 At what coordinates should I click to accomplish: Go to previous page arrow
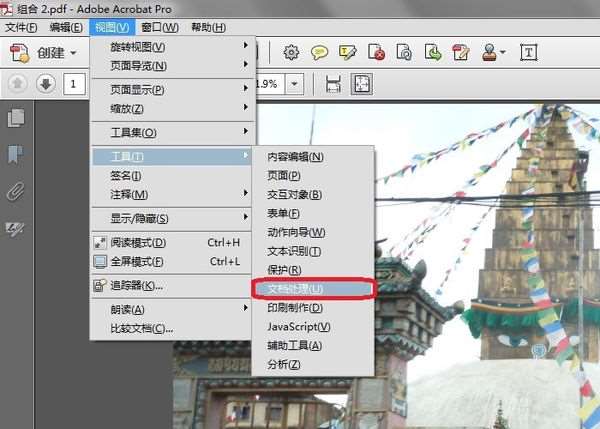click(x=18, y=83)
